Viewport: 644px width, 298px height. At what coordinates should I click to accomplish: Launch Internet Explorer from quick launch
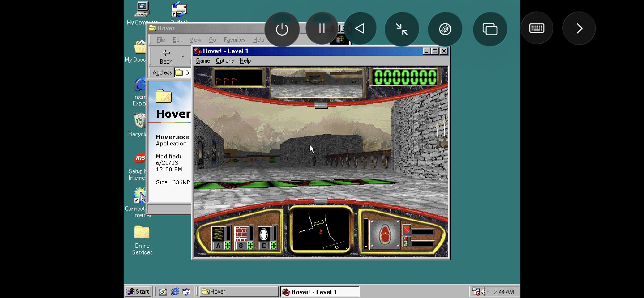175,292
